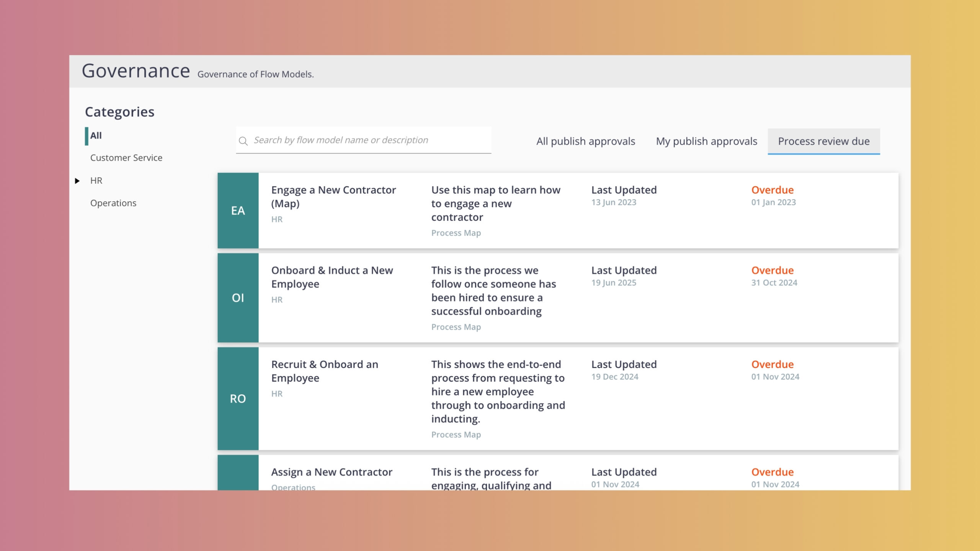Click the OI badge beside Onboard & Induct
This screenshot has width=980, height=551.
pyautogui.click(x=238, y=297)
